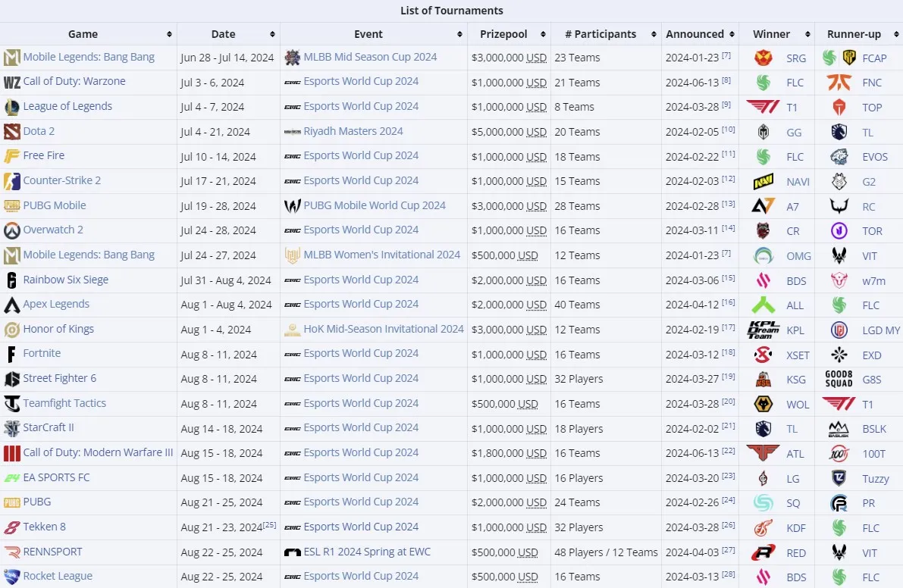Open the Rainbow Six Siege game link
This screenshot has width=903, height=588.
pyautogui.click(x=66, y=280)
